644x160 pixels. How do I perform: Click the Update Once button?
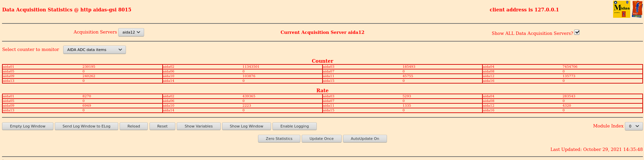click(321, 139)
